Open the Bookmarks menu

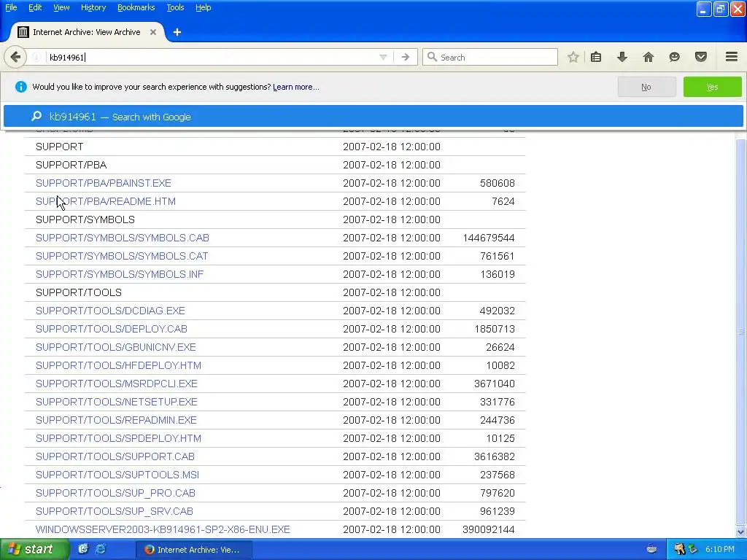pyautogui.click(x=136, y=7)
